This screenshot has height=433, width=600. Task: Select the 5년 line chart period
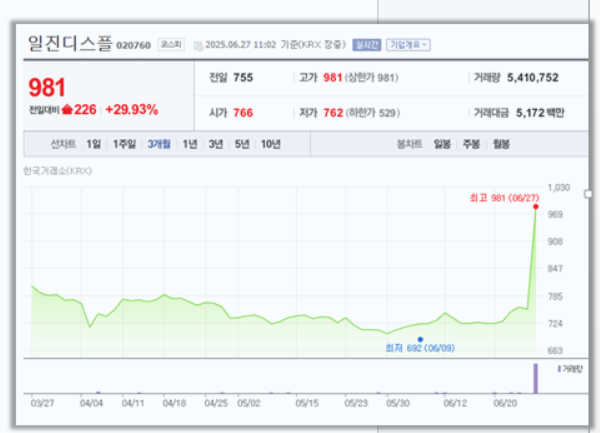point(242,144)
